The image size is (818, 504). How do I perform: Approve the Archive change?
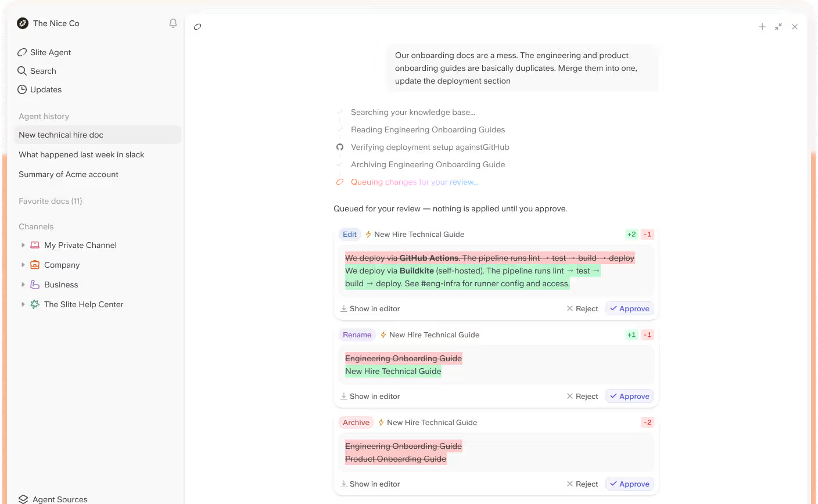tap(630, 484)
